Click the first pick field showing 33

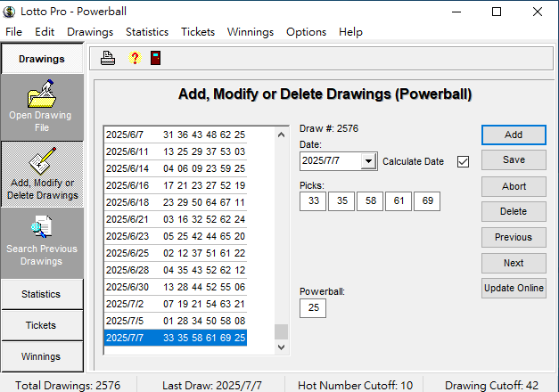coord(313,201)
